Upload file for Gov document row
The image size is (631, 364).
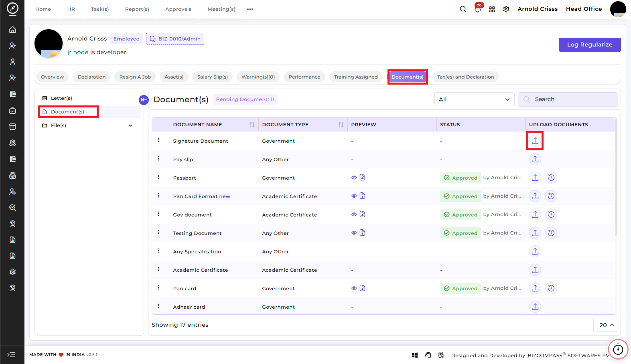pos(535,214)
